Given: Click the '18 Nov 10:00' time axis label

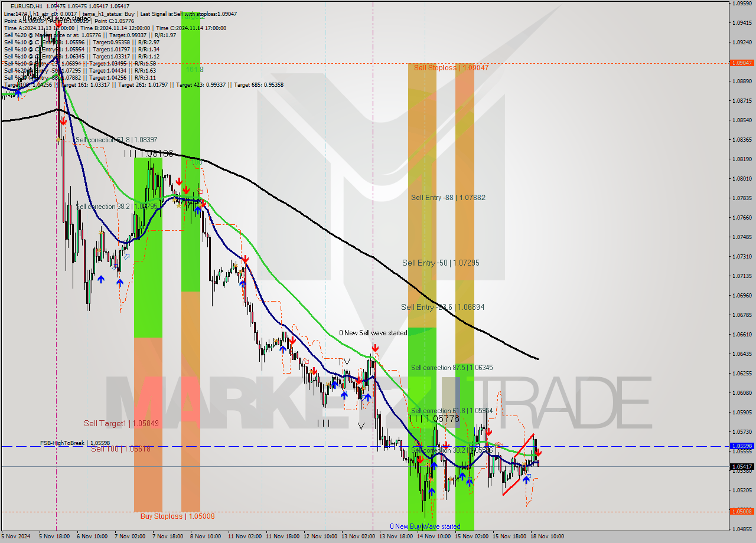Looking at the screenshot, I should [x=547, y=537].
